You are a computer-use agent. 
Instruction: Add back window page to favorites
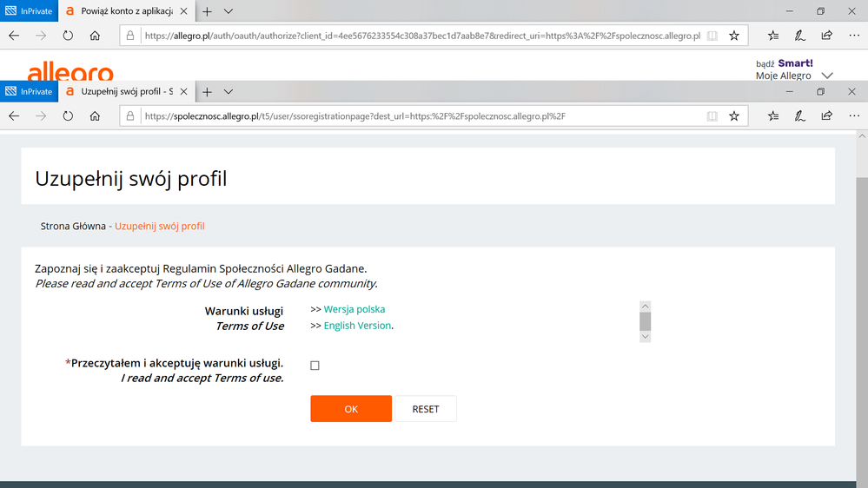pos(734,36)
